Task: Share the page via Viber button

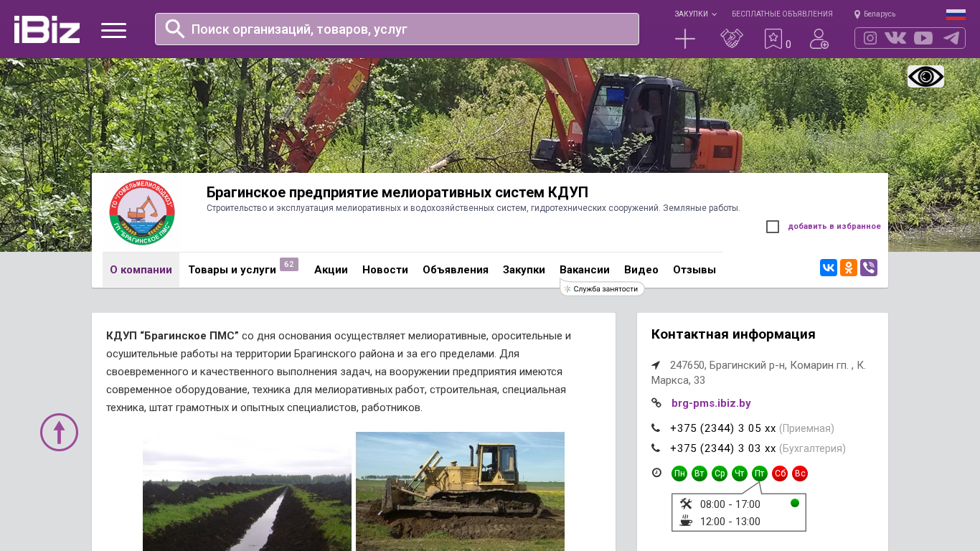Action: pyautogui.click(x=869, y=268)
